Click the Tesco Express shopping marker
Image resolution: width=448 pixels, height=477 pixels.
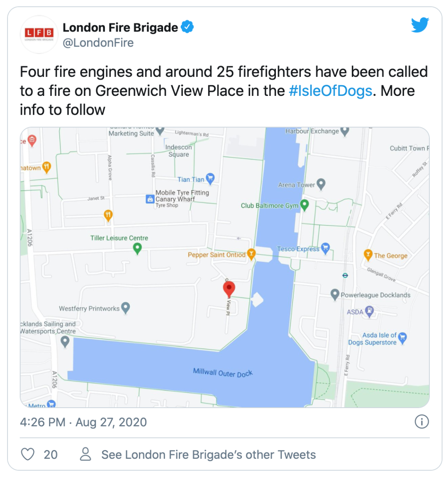click(326, 248)
